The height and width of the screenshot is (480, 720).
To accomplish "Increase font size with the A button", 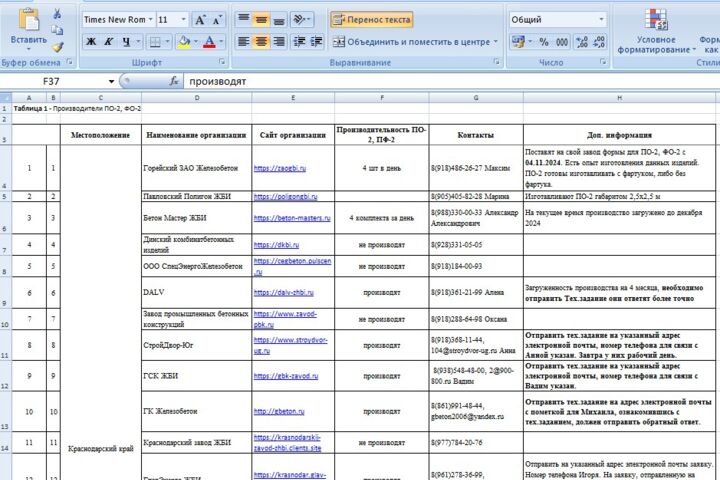I will pyautogui.click(x=200, y=20).
